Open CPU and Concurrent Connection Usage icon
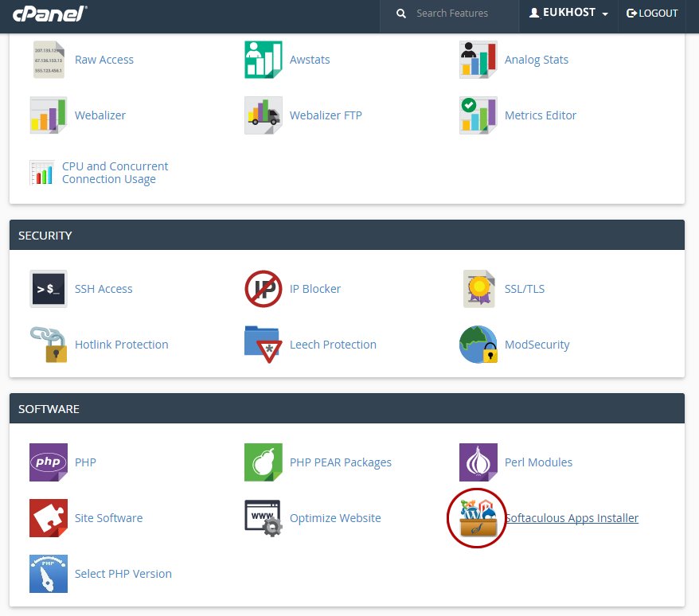Viewport: 699px width, 616px height. click(x=42, y=173)
